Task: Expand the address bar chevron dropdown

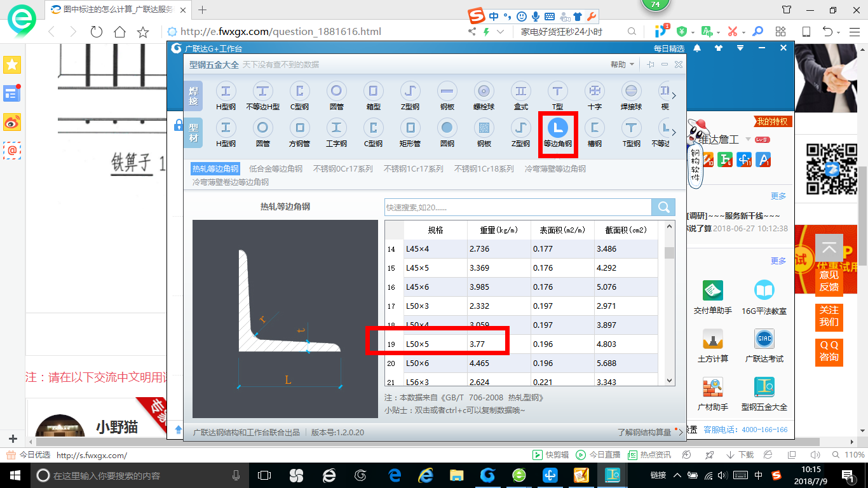Action: (x=501, y=32)
